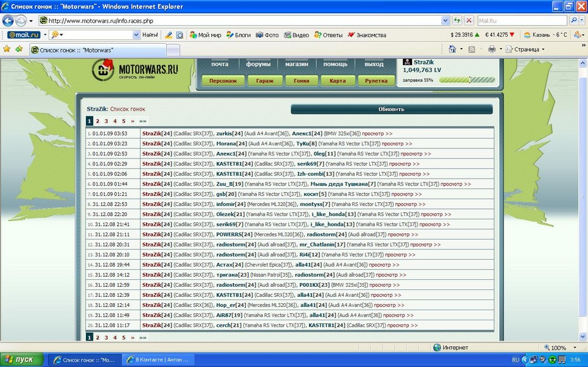The width and height of the screenshot is (588, 367).
Task: Click the Мышь деда Тушкана[7] player link
Action: (x=343, y=184)
